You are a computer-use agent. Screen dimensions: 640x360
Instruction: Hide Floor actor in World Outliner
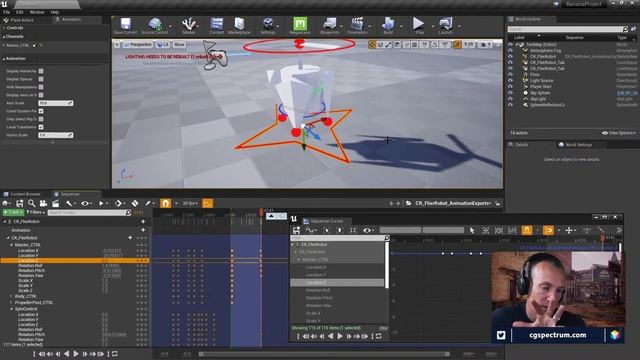510,75
